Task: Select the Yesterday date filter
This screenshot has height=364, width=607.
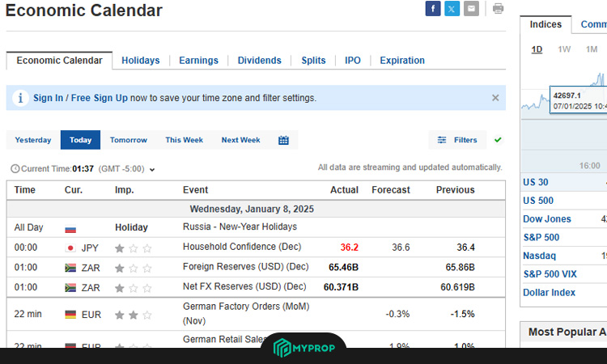Action: pos(33,140)
